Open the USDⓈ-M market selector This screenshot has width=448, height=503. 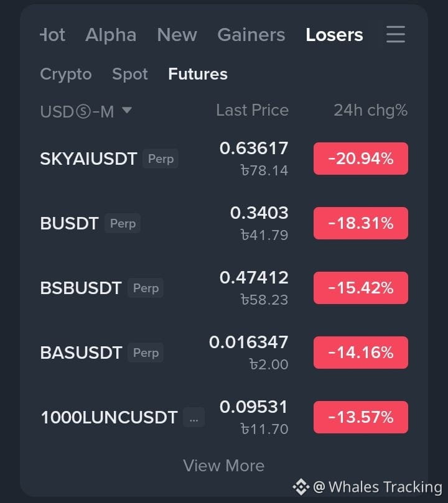coord(86,111)
